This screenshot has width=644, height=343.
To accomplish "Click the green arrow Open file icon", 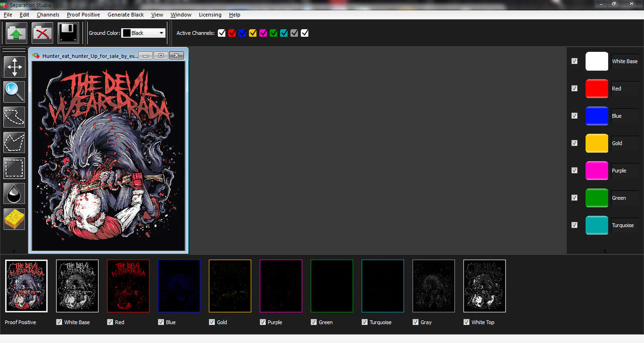I will pyautogui.click(x=16, y=33).
